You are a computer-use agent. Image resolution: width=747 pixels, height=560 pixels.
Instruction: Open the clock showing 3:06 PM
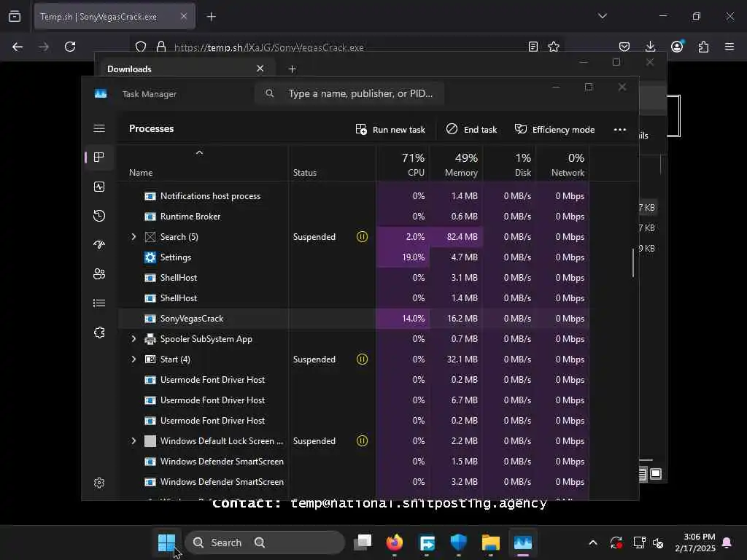point(694,542)
